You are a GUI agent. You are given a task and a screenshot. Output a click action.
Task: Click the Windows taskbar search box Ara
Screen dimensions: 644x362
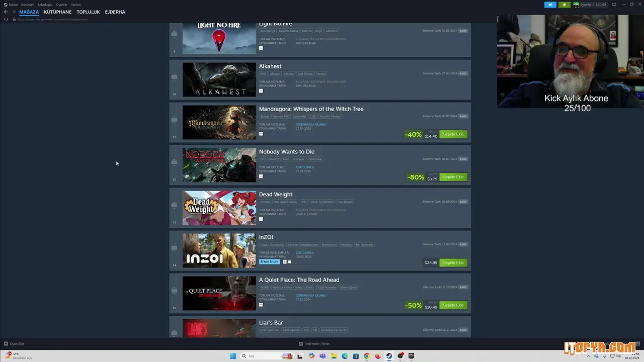267,356
